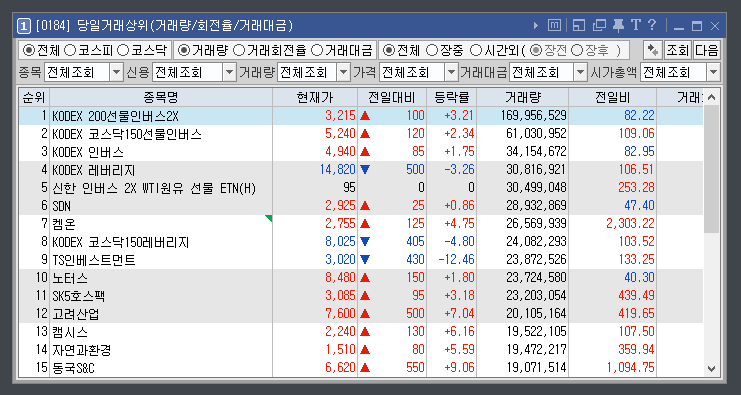Image resolution: width=741 pixels, height=395 pixels.
Task: Sort by the 현재가 column header
Action: click(x=315, y=98)
